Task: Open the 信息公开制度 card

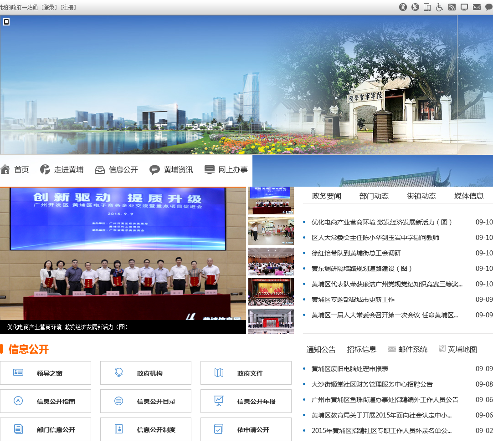Action: 145,429
